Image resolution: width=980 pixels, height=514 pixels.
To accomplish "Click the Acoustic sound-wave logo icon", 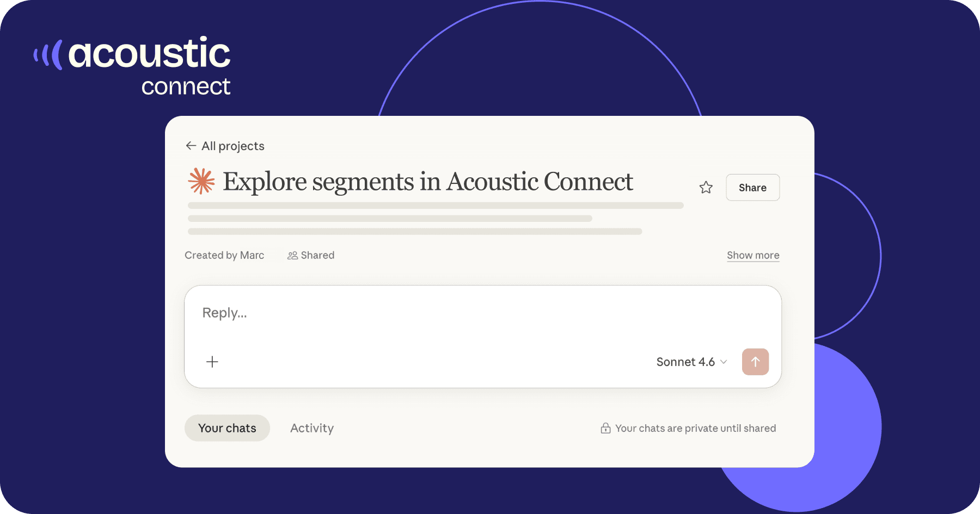I will [48, 55].
